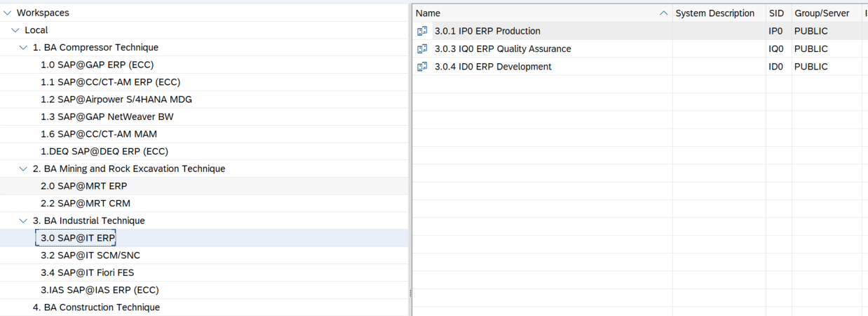Viewport: 868px width, 316px height.
Task: Collapse BA Compressor Technique group
Action: 24,48
